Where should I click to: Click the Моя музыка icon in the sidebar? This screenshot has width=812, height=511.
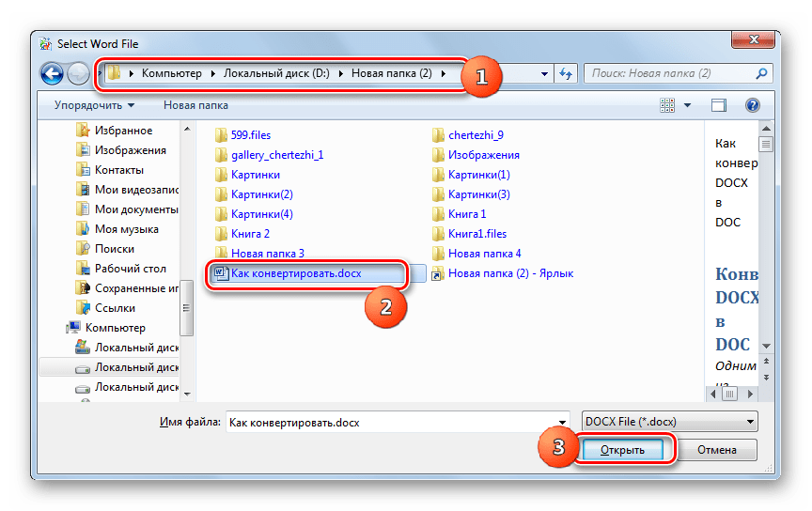83,229
